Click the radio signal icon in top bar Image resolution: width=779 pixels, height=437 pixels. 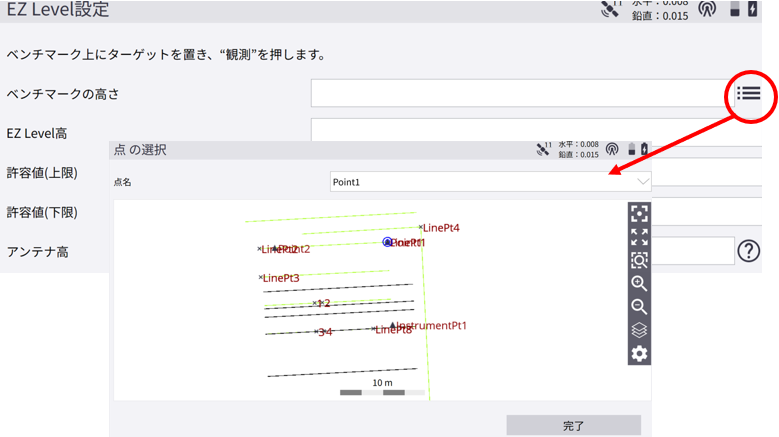707,9
